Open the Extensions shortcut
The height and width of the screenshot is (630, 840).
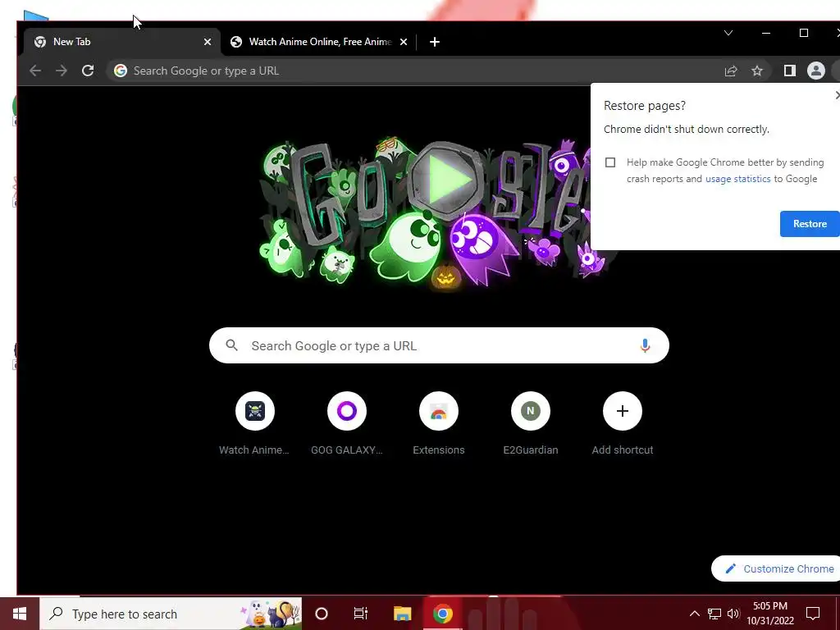tap(439, 423)
